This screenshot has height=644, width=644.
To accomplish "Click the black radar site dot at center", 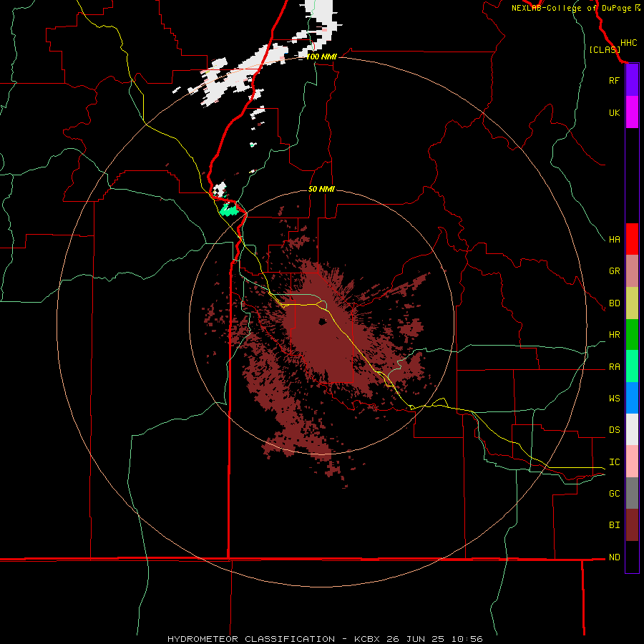I will point(323,321).
